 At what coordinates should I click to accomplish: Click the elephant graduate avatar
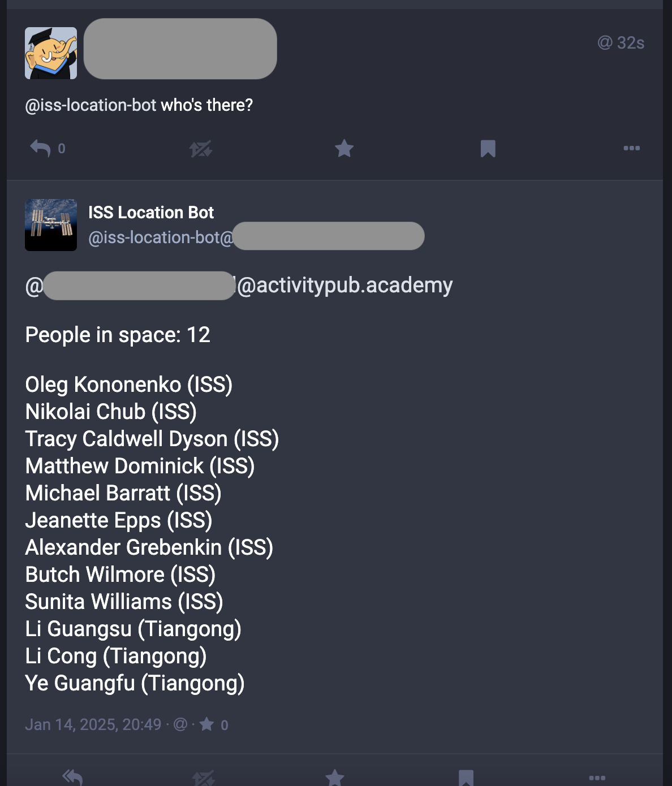coord(51,53)
